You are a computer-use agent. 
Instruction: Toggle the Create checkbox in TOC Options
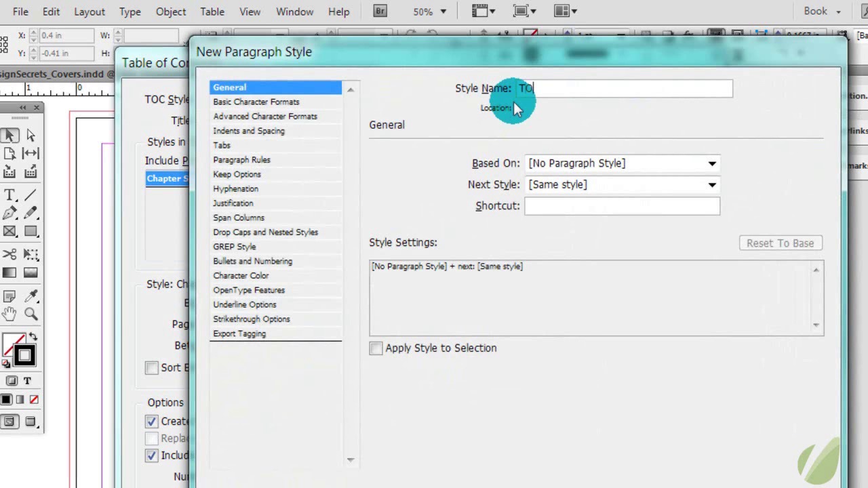coord(151,421)
